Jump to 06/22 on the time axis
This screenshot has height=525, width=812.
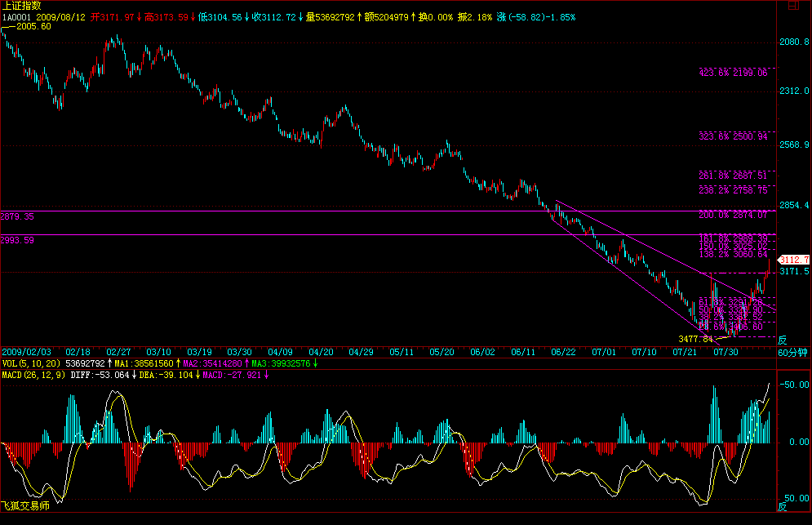click(563, 353)
